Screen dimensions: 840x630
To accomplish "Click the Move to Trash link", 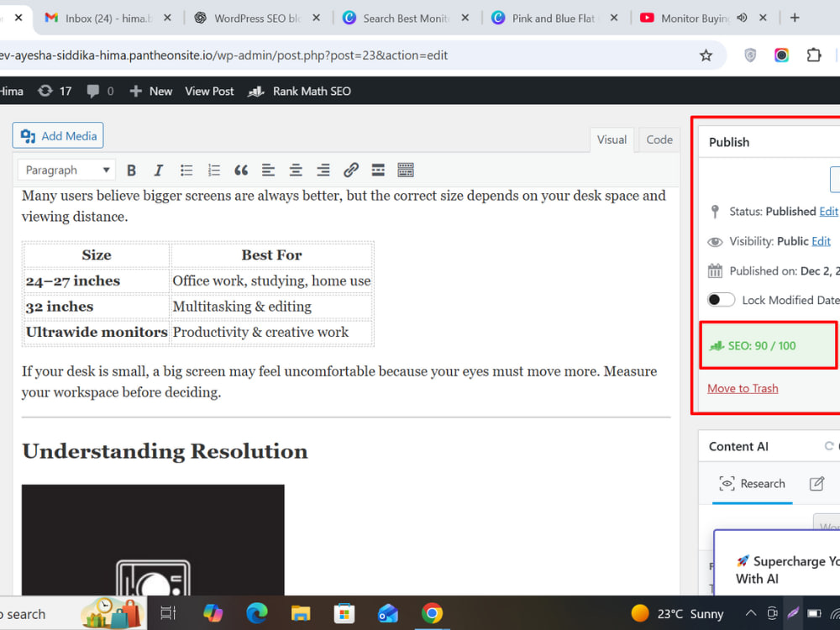I will pyautogui.click(x=743, y=389).
